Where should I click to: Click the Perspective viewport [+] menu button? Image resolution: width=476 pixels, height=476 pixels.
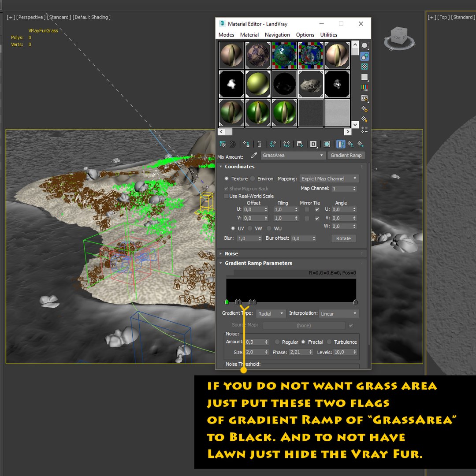click(11, 17)
